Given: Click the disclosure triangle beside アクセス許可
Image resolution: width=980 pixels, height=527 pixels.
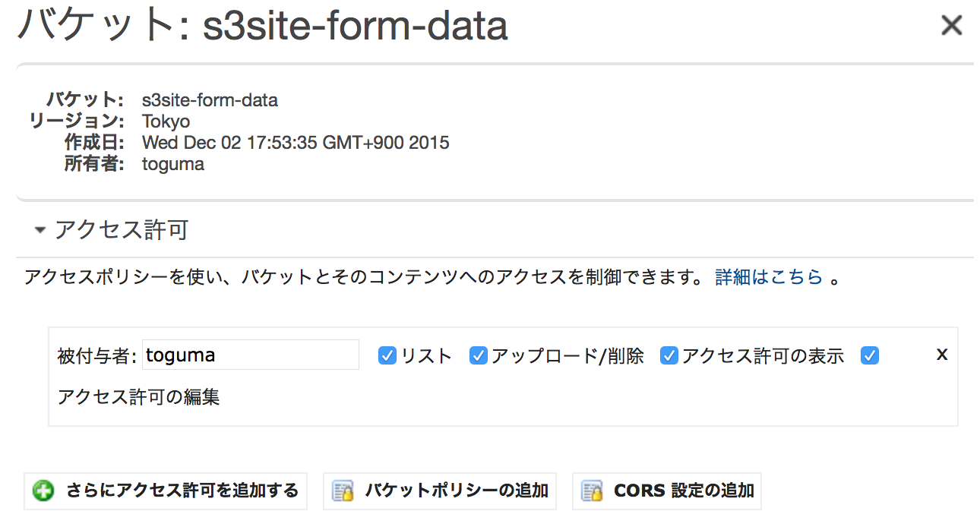Looking at the screenshot, I should (40, 228).
